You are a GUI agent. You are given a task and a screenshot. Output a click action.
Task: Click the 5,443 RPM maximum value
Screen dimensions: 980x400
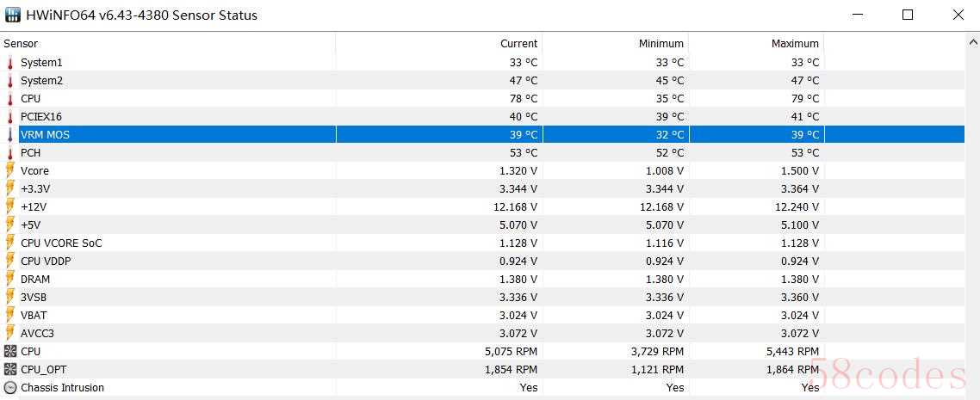[x=792, y=352]
